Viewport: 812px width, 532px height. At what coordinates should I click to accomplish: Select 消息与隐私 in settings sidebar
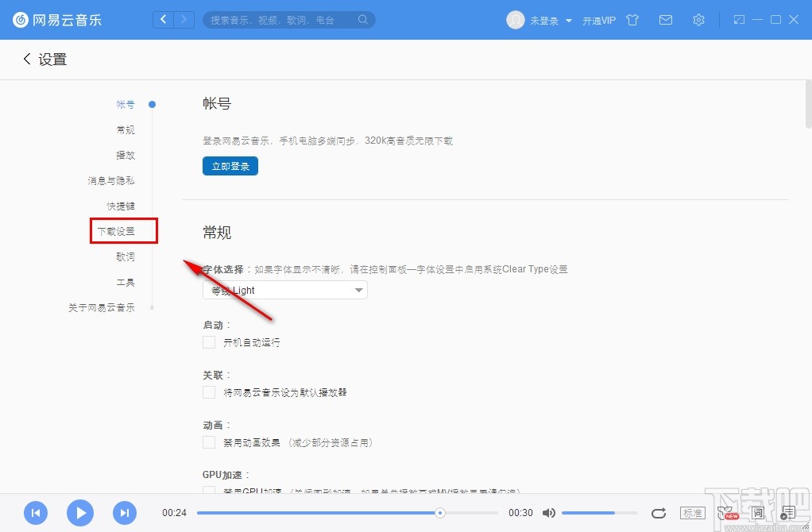point(110,180)
